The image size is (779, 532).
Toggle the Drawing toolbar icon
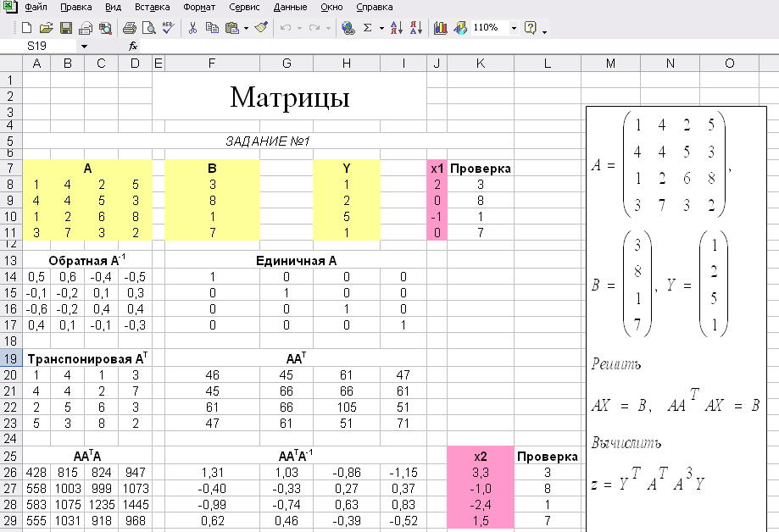pyautogui.click(x=460, y=28)
